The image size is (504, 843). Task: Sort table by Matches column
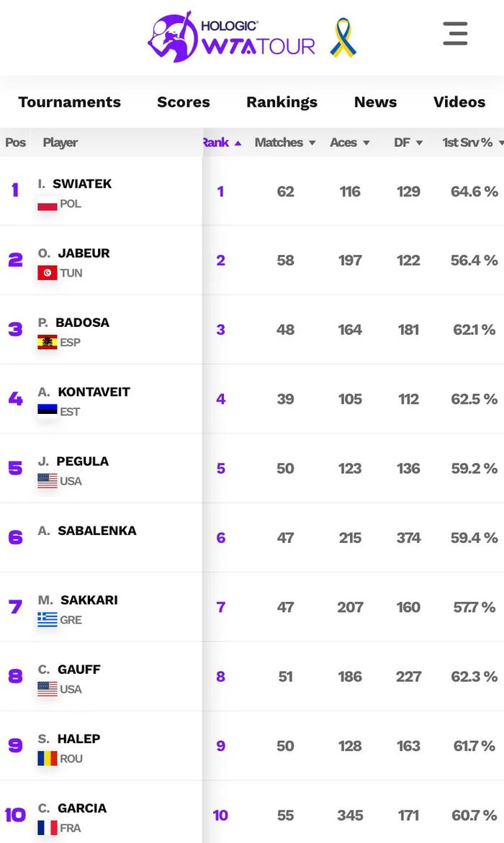[x=285, y=143]
